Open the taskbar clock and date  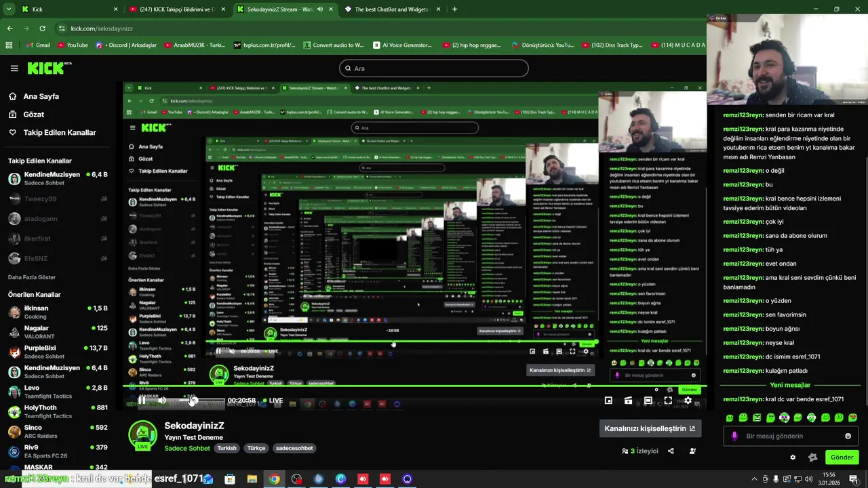point(829,479)
